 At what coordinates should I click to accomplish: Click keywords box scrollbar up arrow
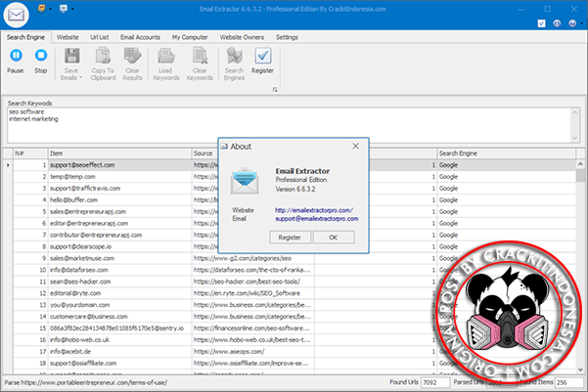pyautogui.click(x=575, y=112)
